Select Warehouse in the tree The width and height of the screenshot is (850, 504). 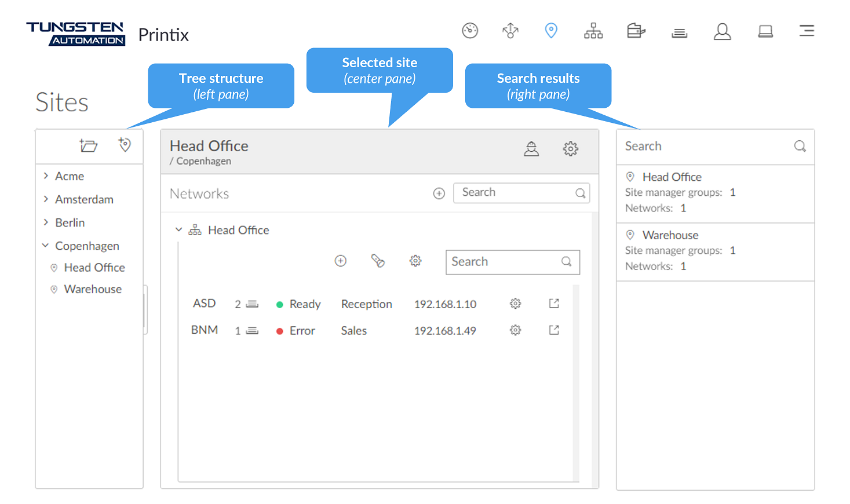pos(93,289)
